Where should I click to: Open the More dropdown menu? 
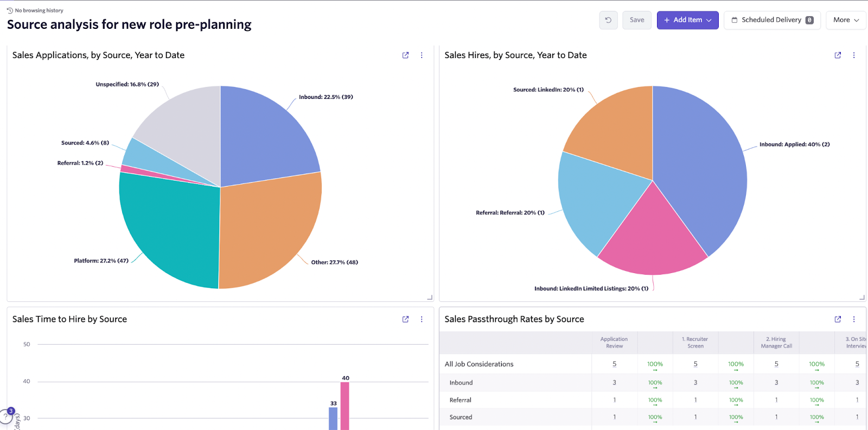[846, 20]
